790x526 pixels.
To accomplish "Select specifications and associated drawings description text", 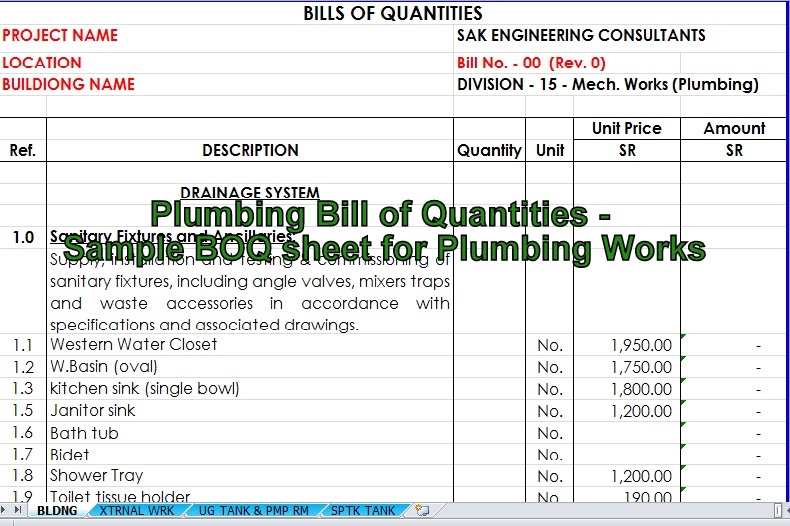I will click(204, 325).
